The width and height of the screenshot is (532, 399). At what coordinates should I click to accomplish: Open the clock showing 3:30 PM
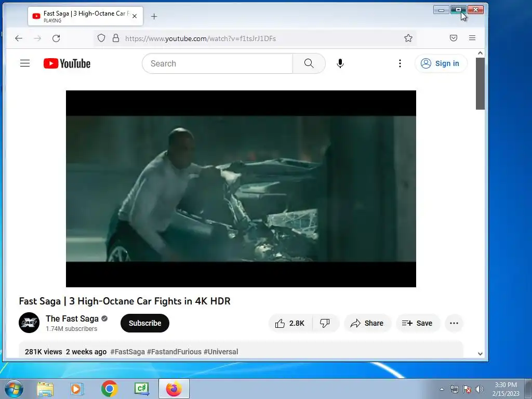(506, 389)
